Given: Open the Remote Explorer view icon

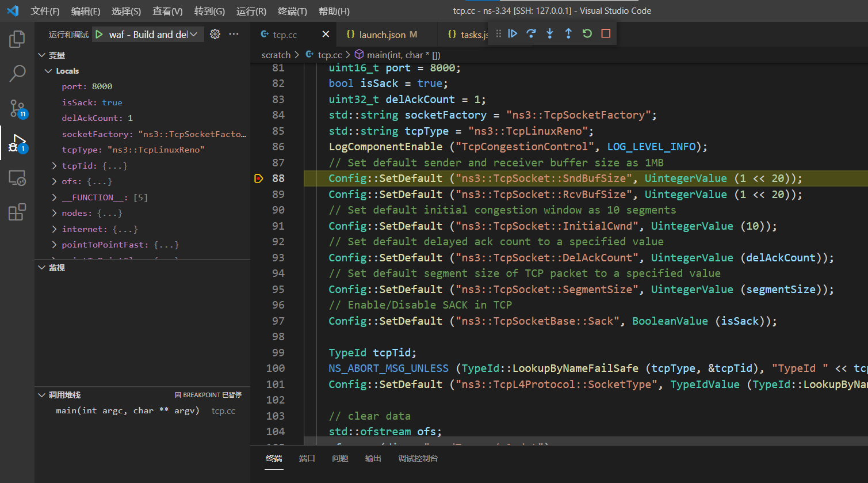Looking at the screenshot, I should point(17,178).
